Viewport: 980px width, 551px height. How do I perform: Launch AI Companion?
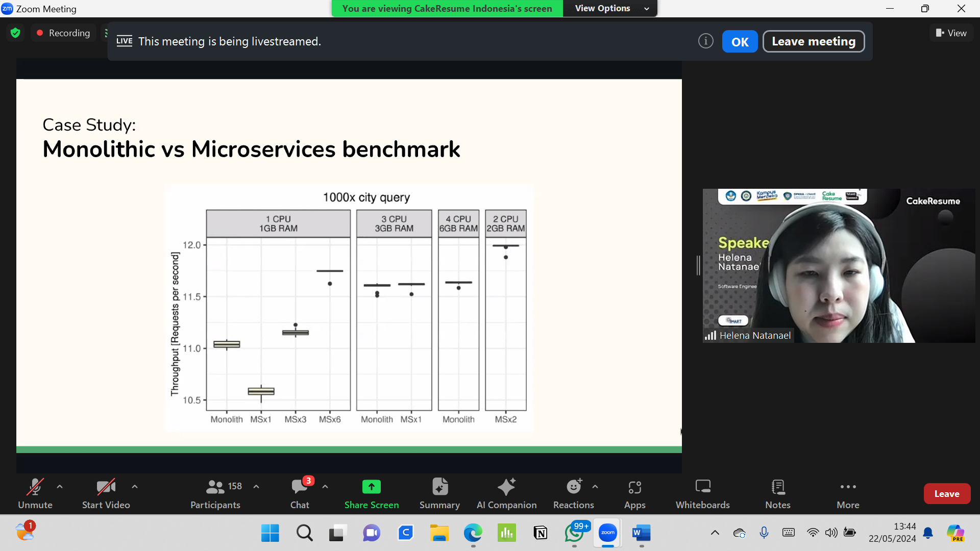[x=506, y=493]
